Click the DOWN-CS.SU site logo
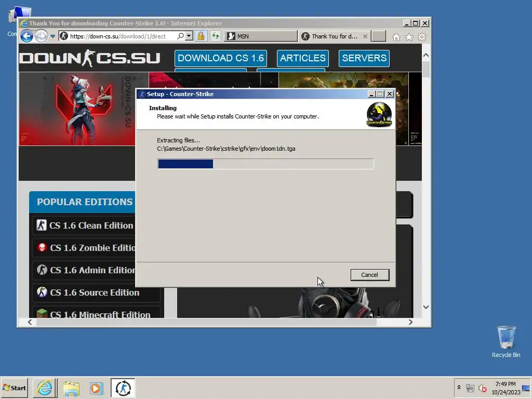Screen dimensions: 532x399 coord(89,58)
